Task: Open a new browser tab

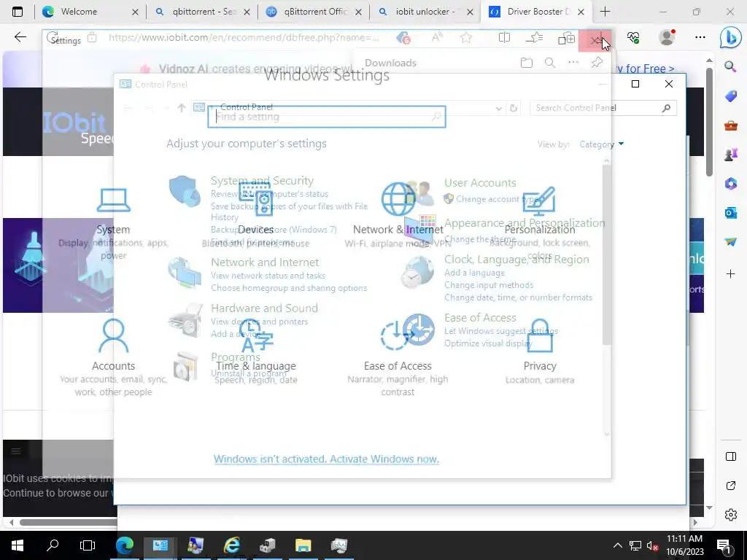Action: click(605, 12)
